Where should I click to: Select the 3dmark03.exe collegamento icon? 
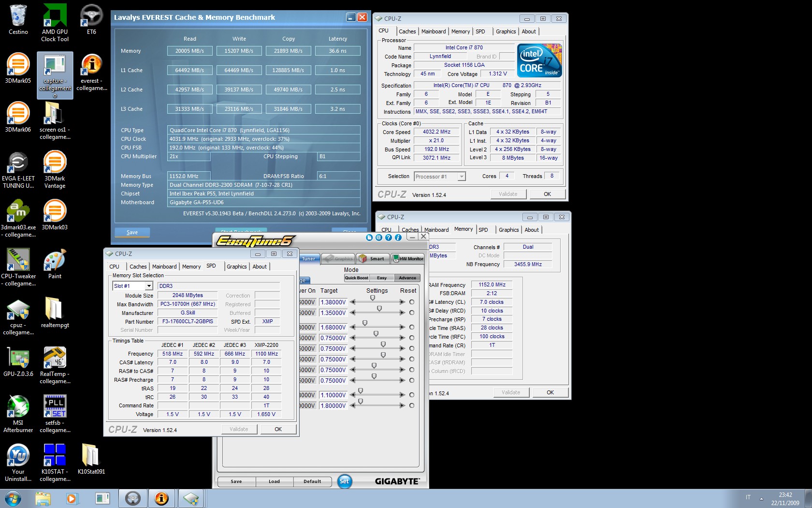tap(18, 219)
